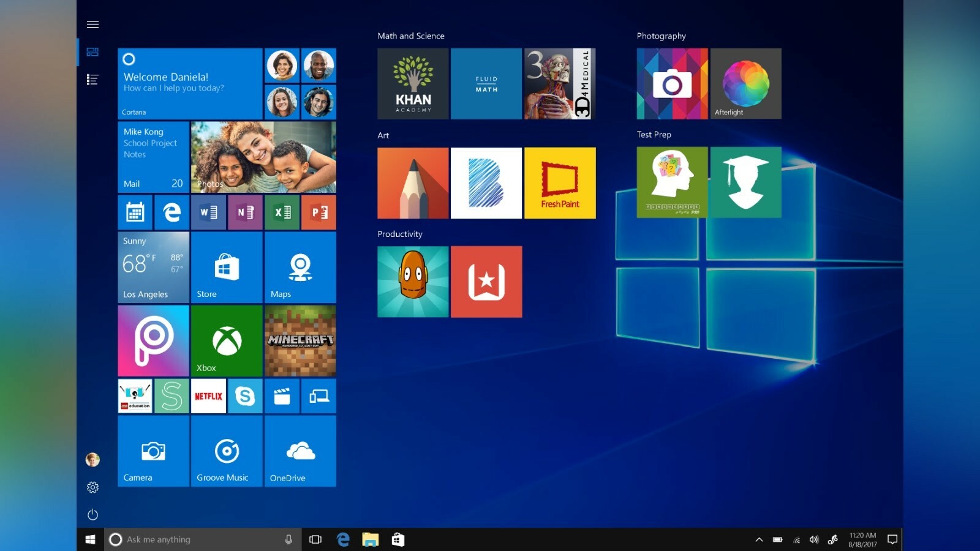Show hidden system tray icons
980x551 pixels.
[759, 539]
